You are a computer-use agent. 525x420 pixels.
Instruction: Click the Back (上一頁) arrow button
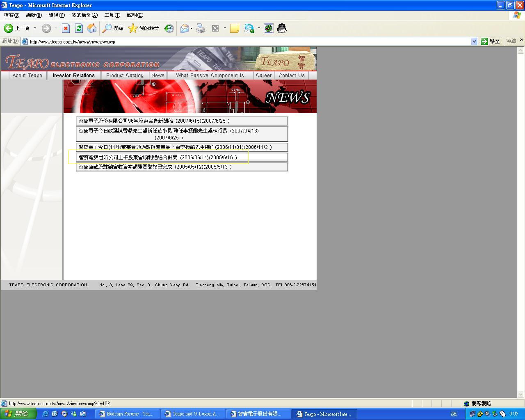17,28
